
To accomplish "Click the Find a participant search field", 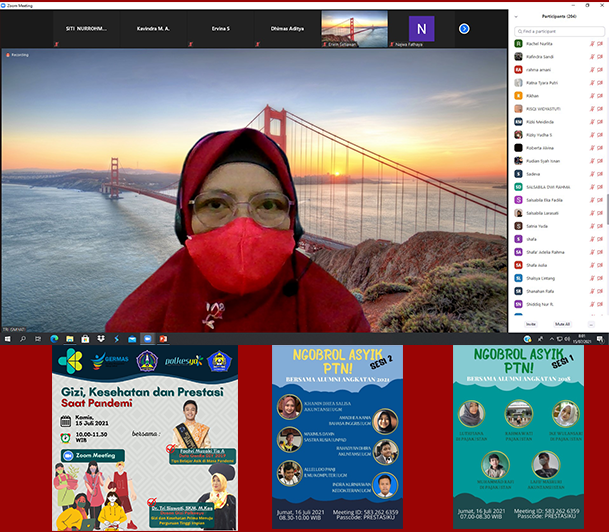I will [558, 31].
